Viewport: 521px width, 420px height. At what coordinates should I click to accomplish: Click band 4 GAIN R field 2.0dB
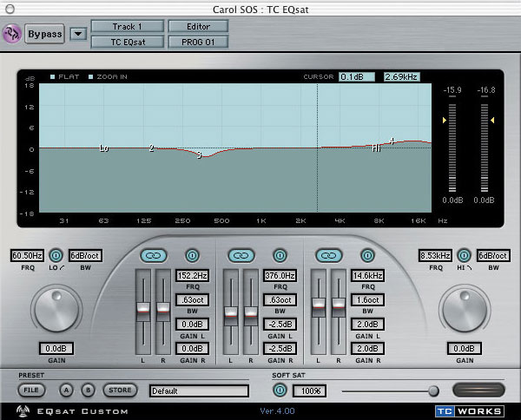click(x=367, y=349)
